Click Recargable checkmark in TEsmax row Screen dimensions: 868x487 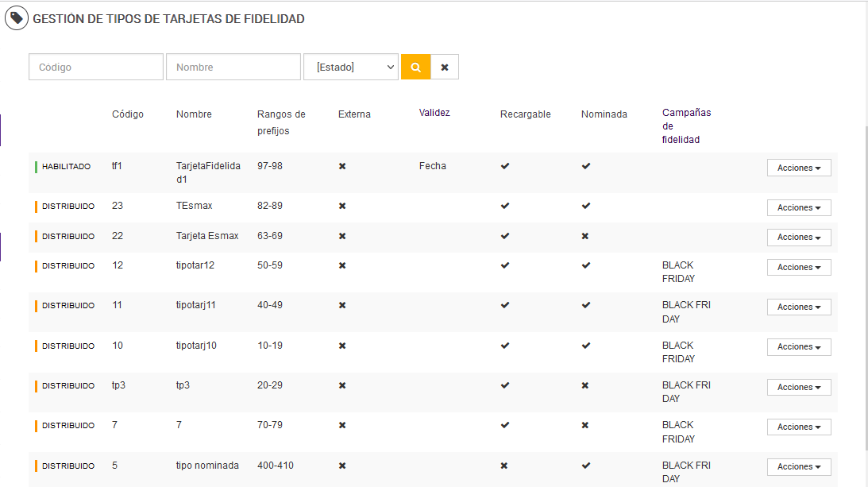(x=505, y=206)
